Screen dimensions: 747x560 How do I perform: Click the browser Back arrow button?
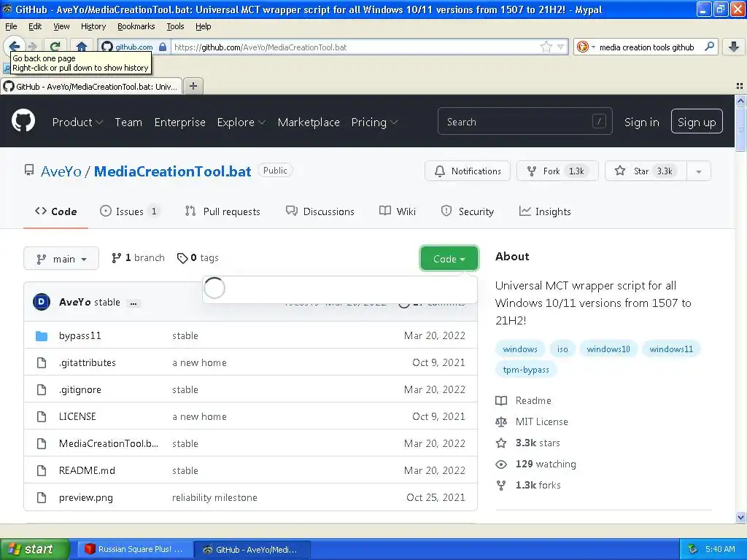pyautogui.click(x=13, y=47)
